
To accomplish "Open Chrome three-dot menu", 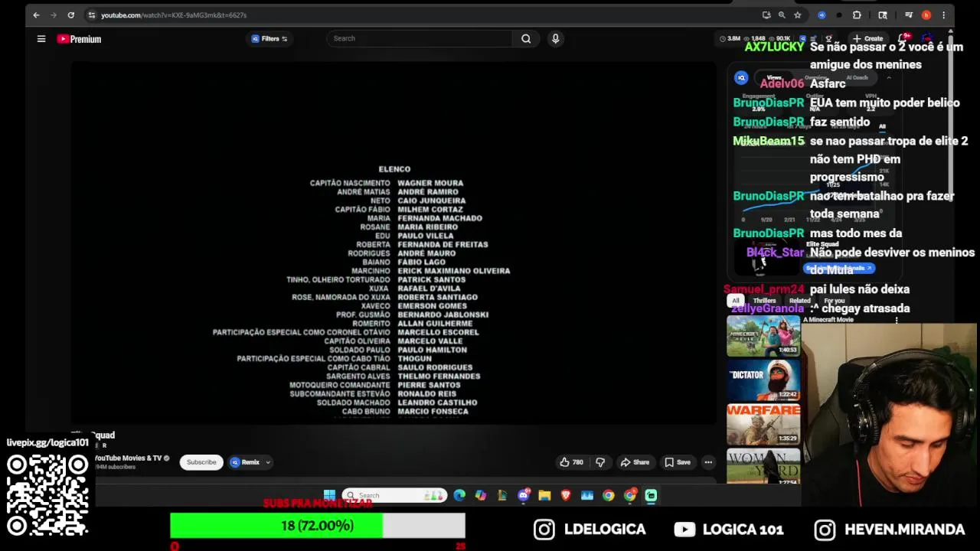I will (943, 15).
